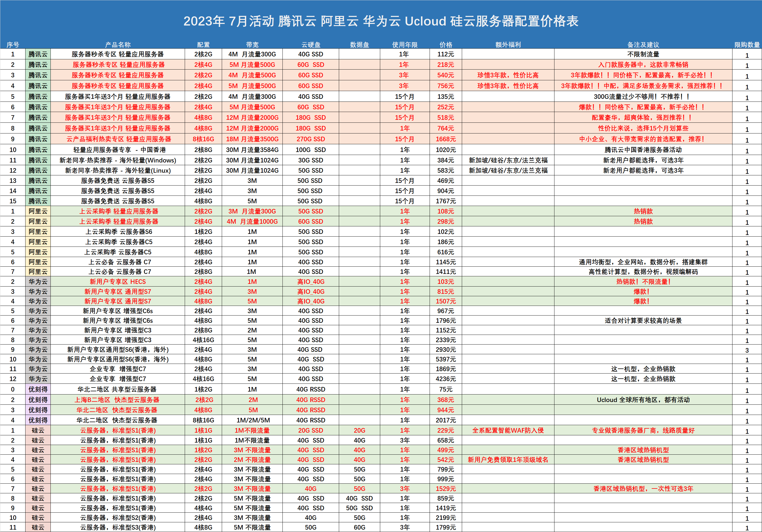Select price cell '658元'
762x532 pixels.
click(x=446, y=440)
